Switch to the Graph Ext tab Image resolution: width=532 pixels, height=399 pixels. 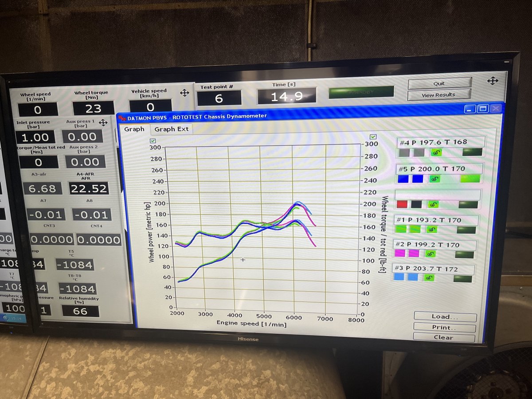[x=171, y=129]
